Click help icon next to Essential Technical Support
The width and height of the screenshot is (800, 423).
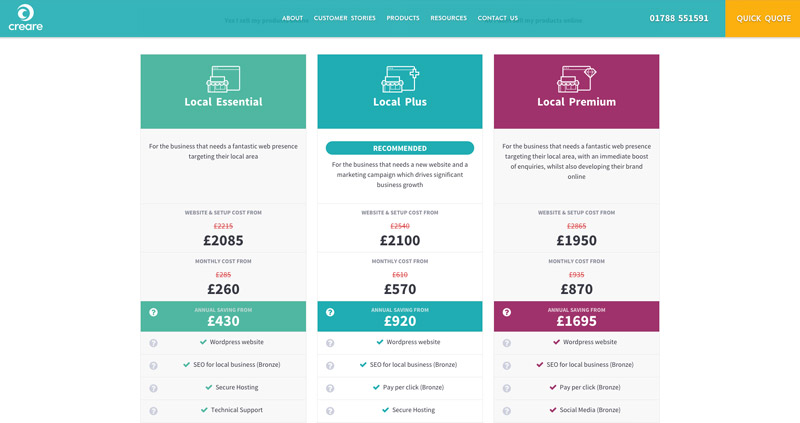(x=154, y=411)
